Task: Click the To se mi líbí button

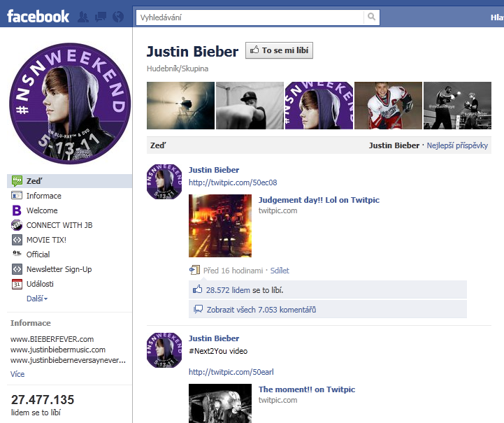Action: [279, 50]
